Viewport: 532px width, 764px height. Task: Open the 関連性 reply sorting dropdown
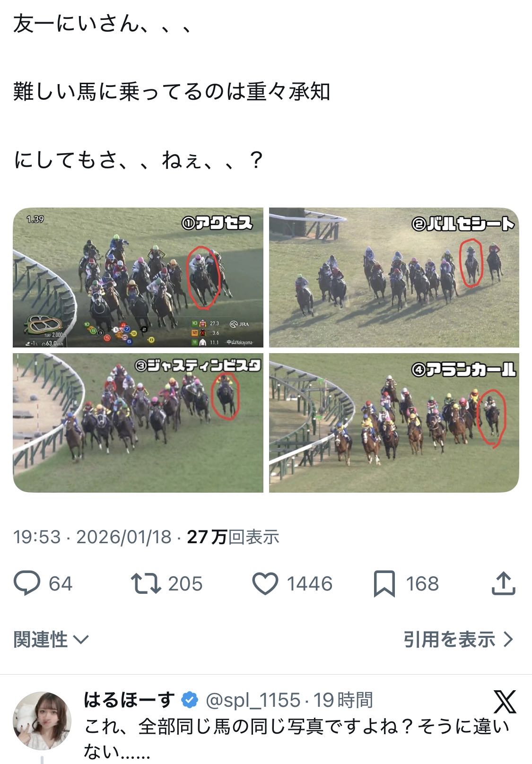[x=51, y=639]
